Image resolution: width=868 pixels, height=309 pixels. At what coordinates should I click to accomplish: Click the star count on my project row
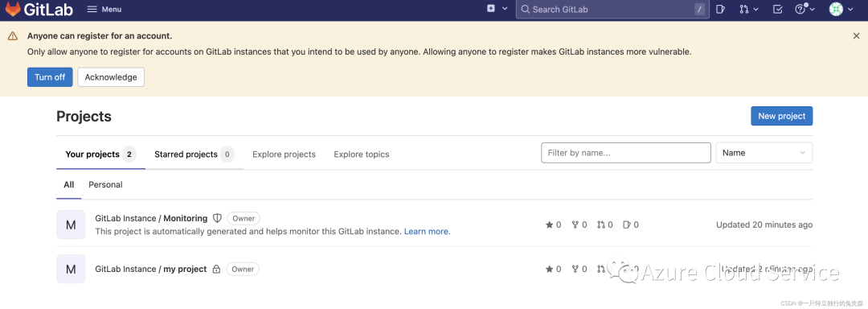tap(554, 269)
